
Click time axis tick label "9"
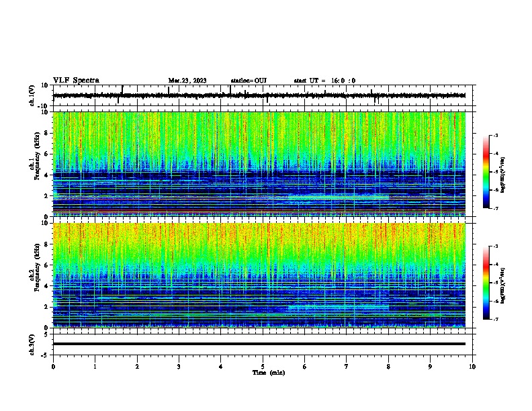430,367
